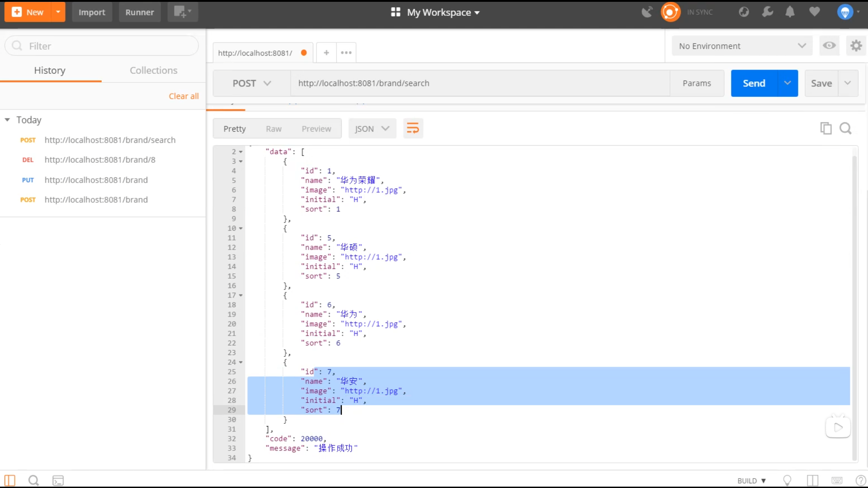
Task: Click the interceptor satellite icon
Action: click(647, 12)
